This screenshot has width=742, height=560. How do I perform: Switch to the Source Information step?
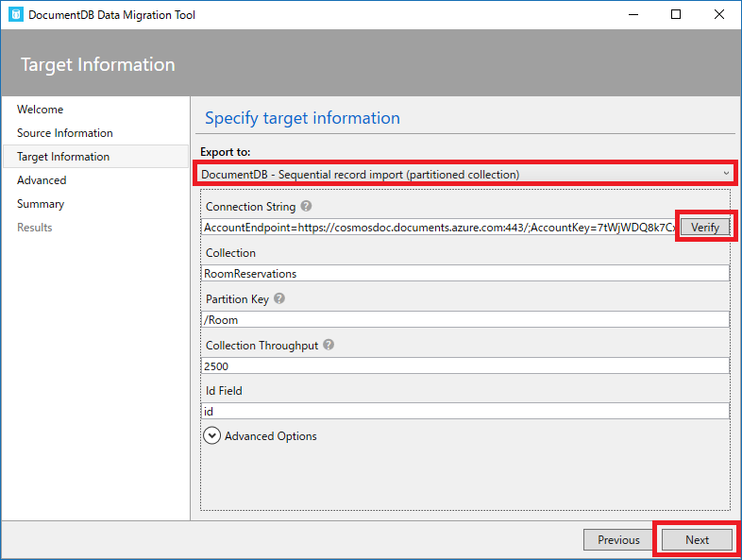(65, 133)
